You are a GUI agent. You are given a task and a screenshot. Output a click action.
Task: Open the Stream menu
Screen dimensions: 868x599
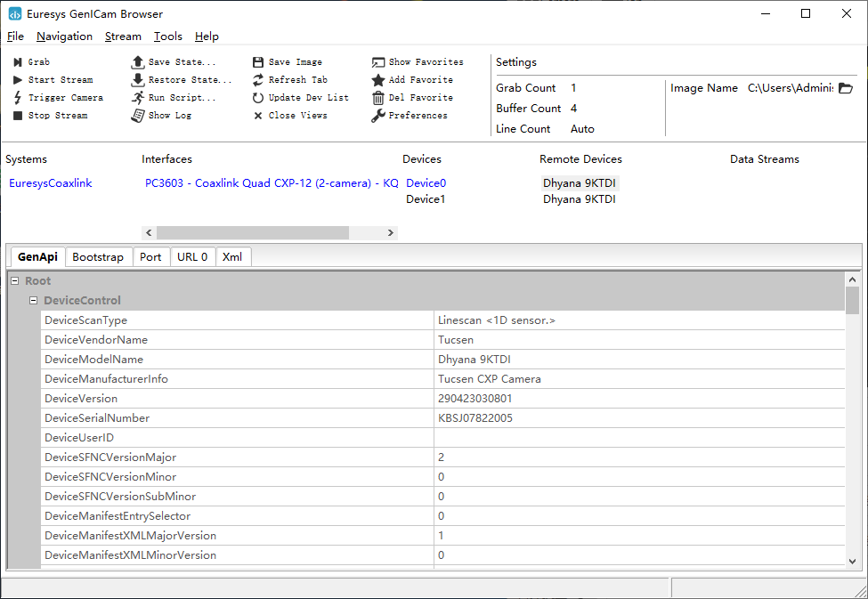(x=123, y=36)
